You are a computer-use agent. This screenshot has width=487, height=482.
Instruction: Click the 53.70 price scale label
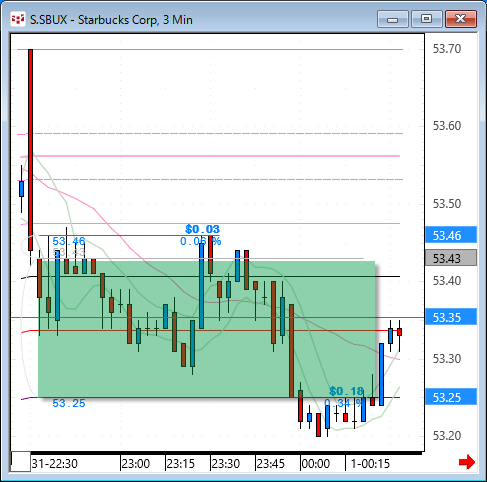447,49
